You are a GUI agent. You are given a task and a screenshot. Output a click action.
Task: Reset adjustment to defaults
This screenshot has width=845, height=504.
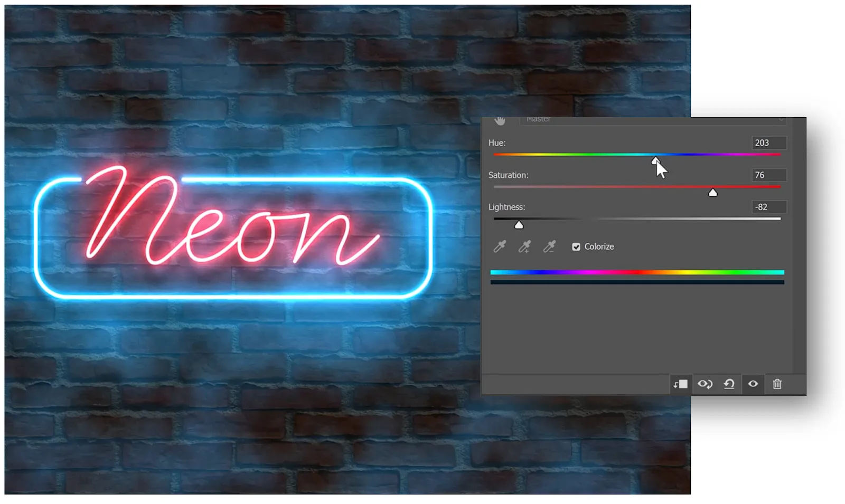tap(729, 384)
